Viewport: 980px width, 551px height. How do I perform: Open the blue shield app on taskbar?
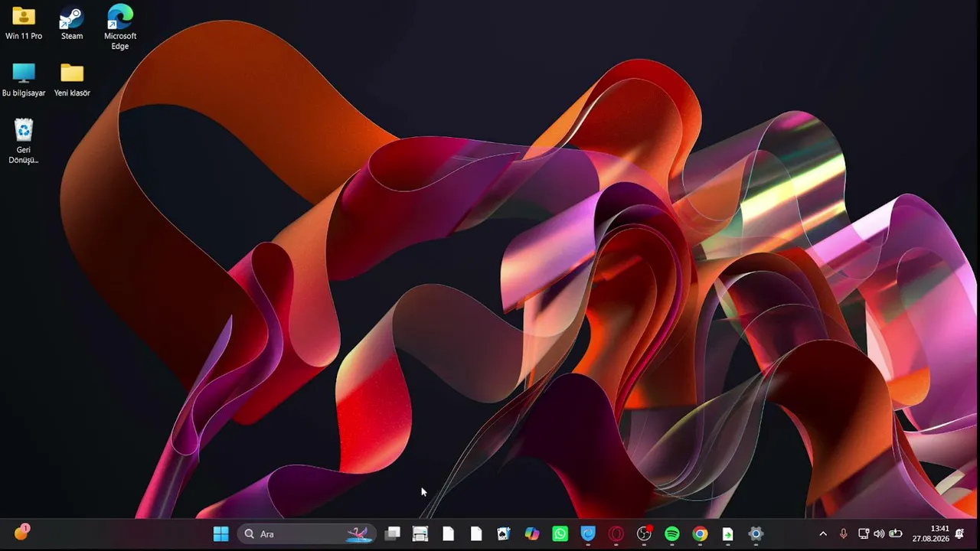click(x=588, y=533)
